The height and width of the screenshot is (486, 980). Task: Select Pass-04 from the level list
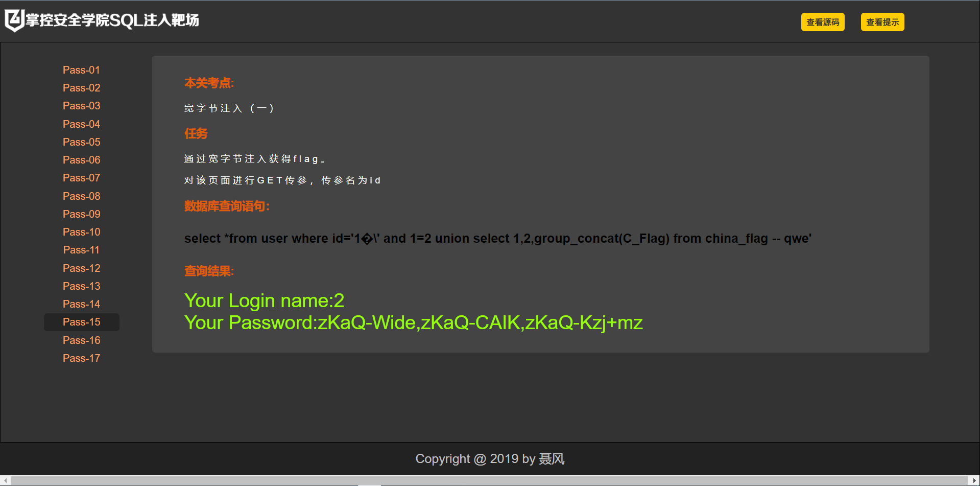tap(82, 124)
